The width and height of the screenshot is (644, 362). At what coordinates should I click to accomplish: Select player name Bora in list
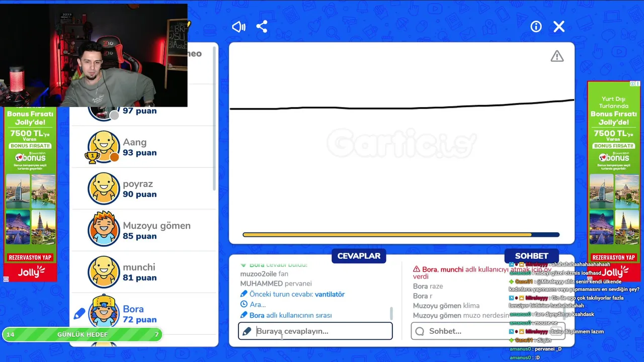click(x=133, y=309)
